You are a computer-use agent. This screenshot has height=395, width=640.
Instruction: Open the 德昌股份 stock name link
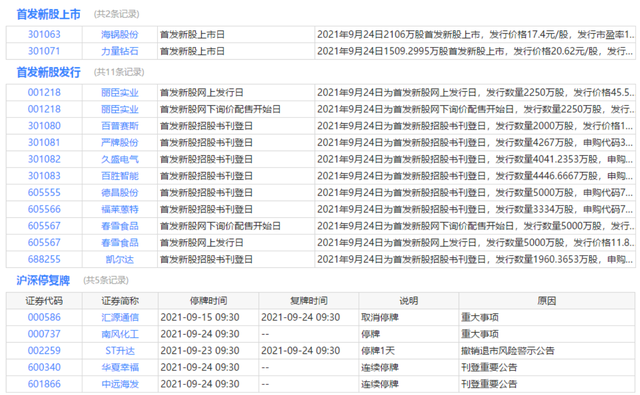[x=120, y=193]
